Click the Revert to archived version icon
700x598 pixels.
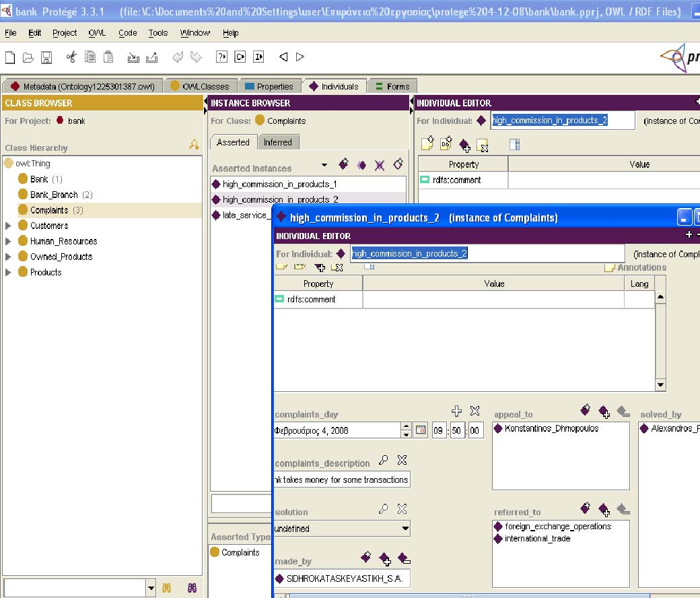coord(152,57)
